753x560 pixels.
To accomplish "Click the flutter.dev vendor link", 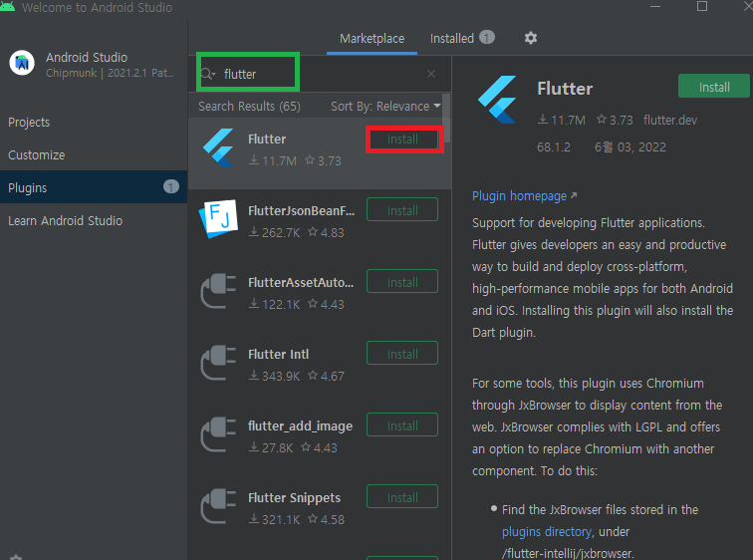I will pyautogui.click(x=670, y=120).
